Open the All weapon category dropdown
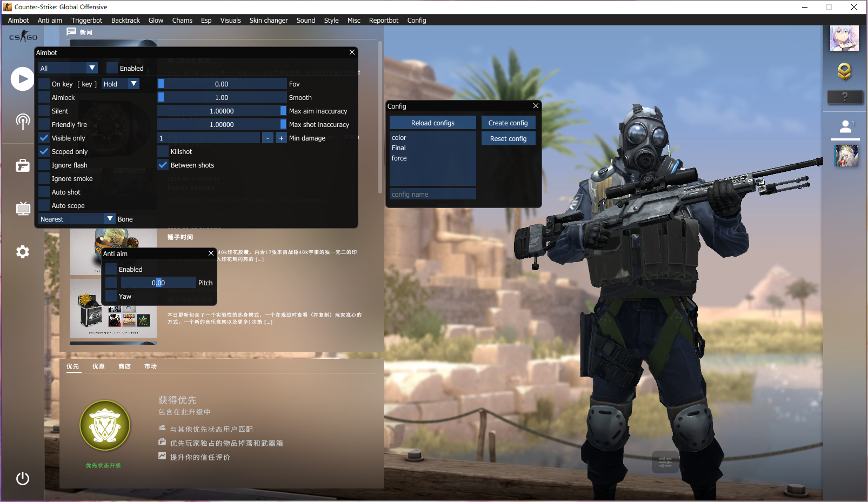This screenshot has width=868, height=502. [68, 68]
